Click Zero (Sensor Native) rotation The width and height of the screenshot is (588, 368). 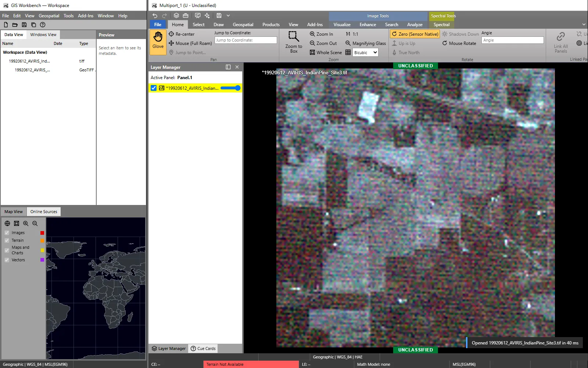415,34
